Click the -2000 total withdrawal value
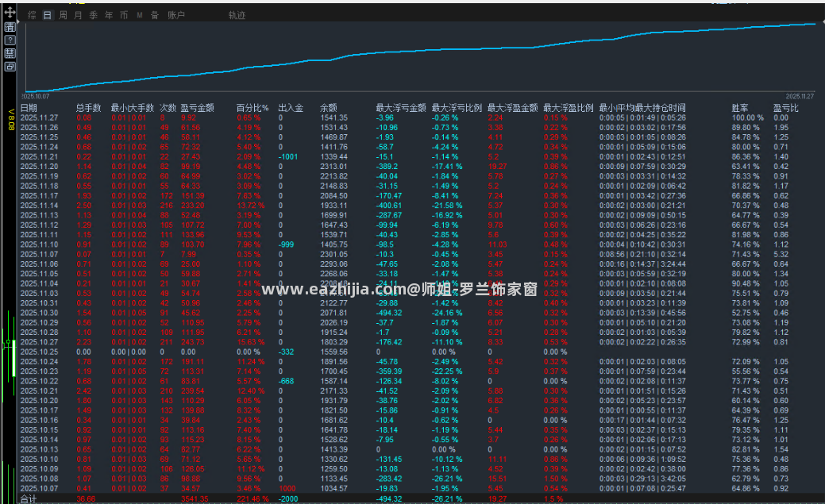Screen dimensions: 825x504 click(x=288, y=498)
